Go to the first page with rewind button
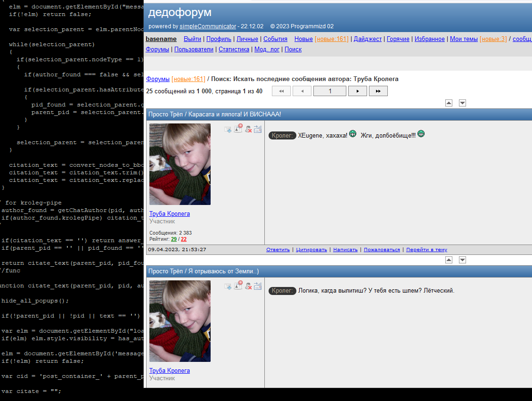 coord(281,91)
